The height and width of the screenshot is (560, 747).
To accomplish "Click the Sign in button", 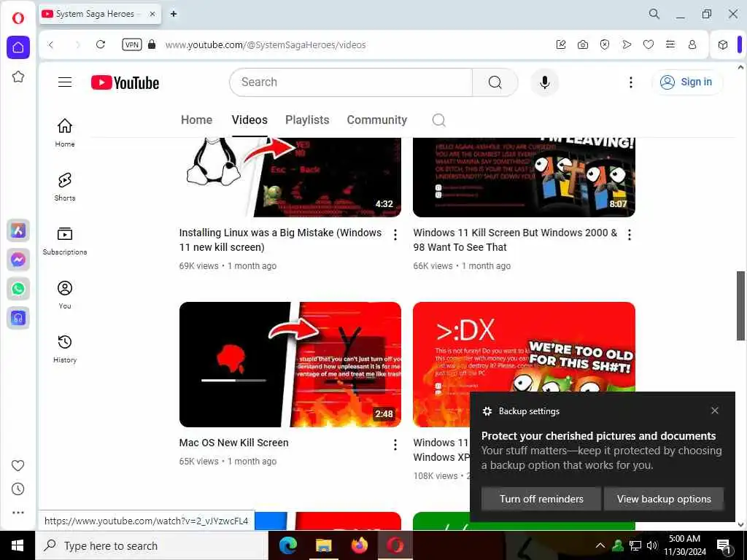I will point(686,82).
